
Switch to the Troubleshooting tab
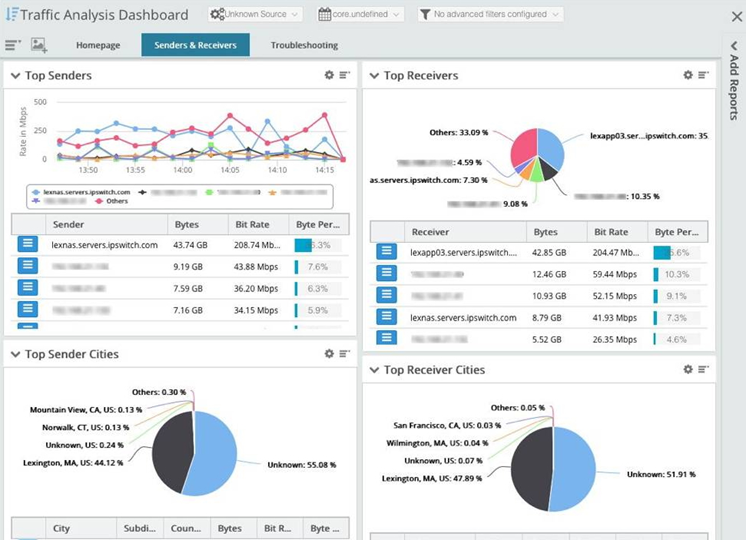(x=304, y=45)
